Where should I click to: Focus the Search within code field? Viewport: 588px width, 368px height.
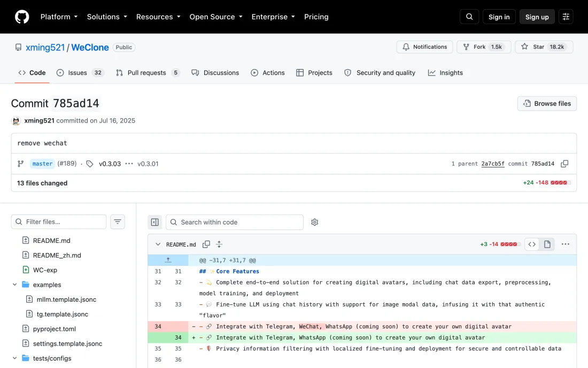pos(234,222)
